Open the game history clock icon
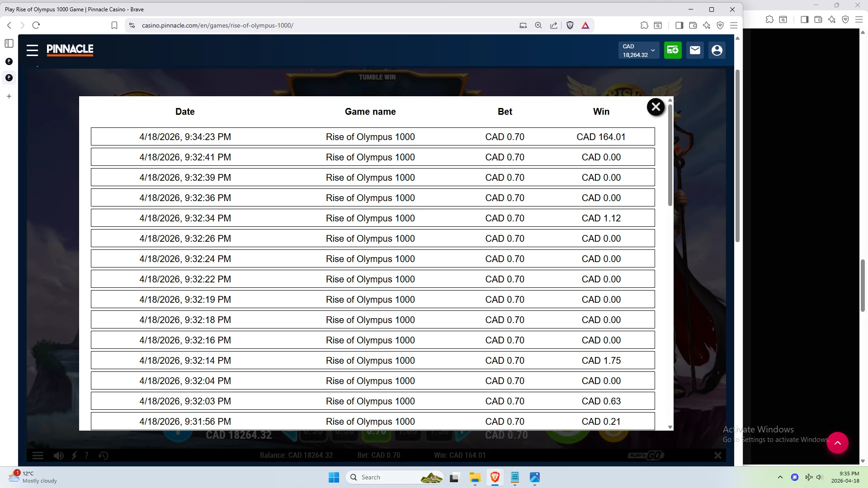This screenshot has width=868, height=488. click(104, 455)
